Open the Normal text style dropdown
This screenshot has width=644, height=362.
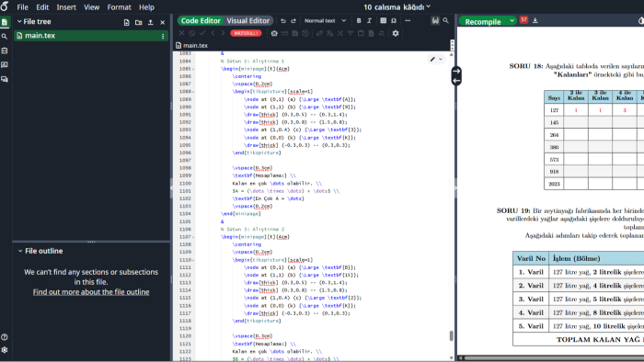click(x=325, y=20)
